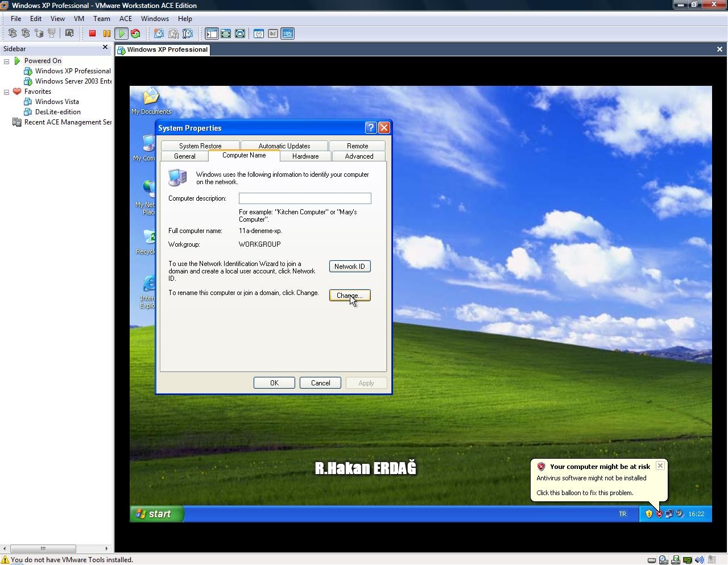Click the network connection tray icon

tap(669, 514)
